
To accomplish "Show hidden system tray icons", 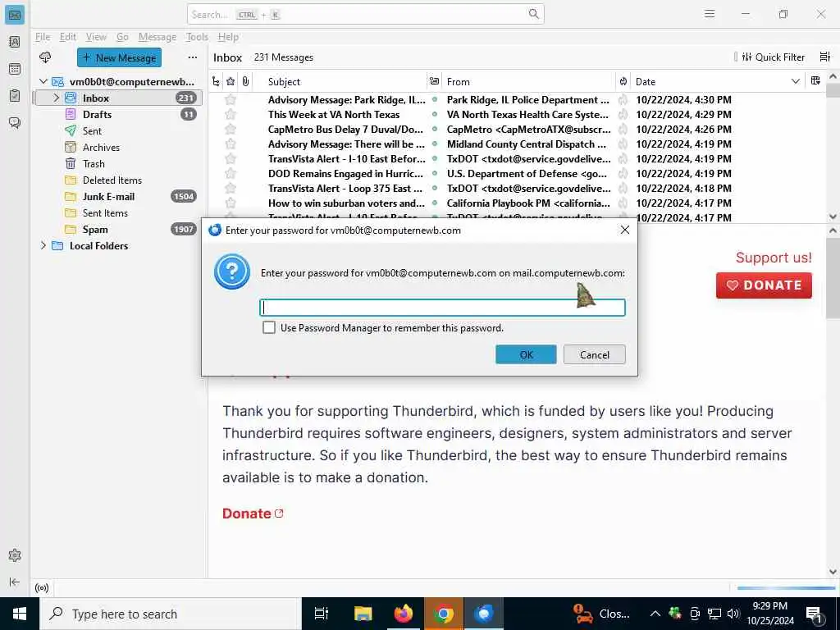I will [655, 614].
